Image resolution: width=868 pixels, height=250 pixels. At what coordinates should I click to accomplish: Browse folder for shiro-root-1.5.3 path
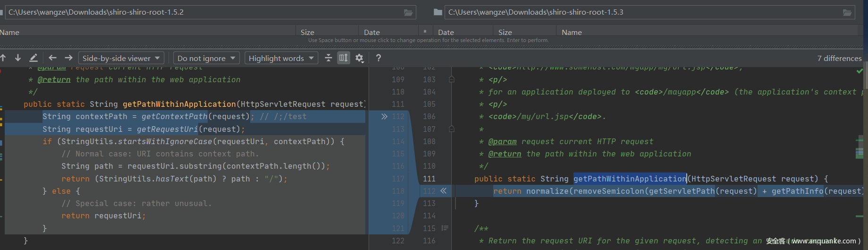[x=847, y=12]
